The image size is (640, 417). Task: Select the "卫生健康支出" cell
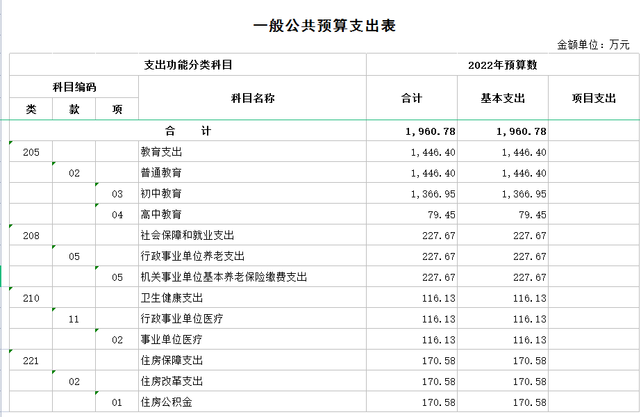tap(168, 298)
